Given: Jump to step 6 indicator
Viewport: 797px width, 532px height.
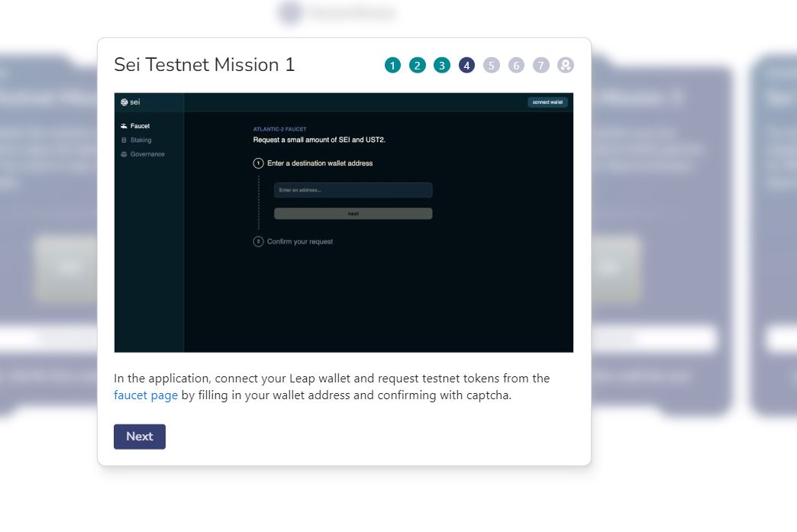Looking at the screenshot, I should [x=516, y=65].
